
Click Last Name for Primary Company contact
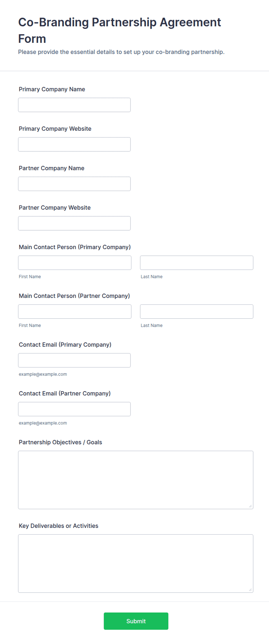(197, 263)
